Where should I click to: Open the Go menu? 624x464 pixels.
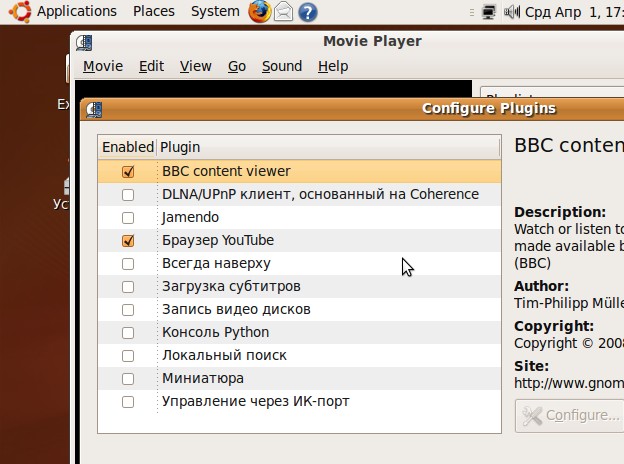[x=237, y=66]
